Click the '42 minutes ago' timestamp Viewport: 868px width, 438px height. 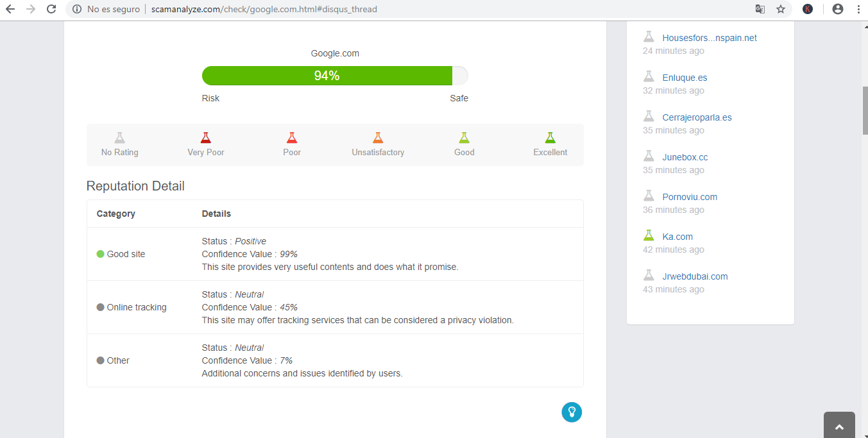pyautogui.click(x=674, y=249)
